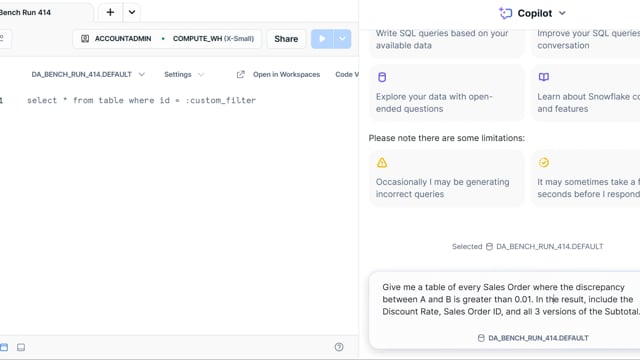Click the yellow clock check icon
The image size is (640, 360).
click(544, 162)
